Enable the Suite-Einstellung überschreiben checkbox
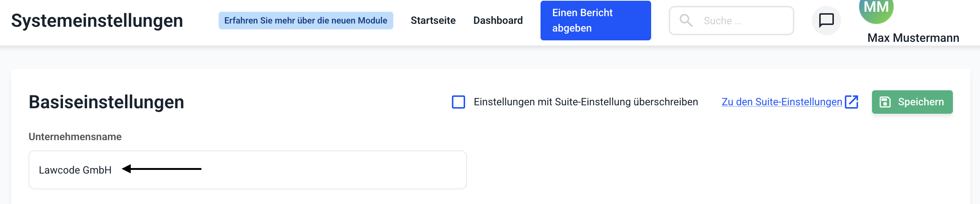 click(x=459, y=102)
